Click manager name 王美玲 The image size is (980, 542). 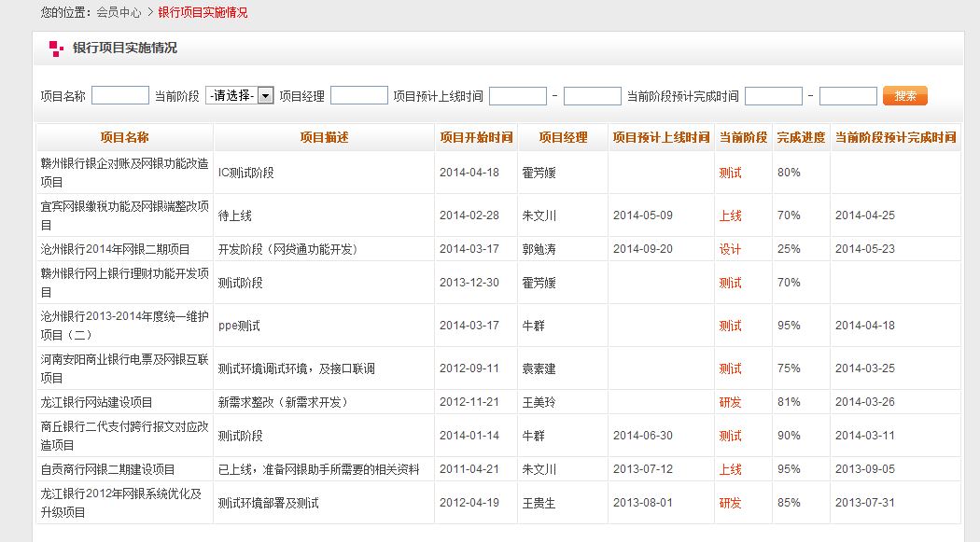click(x=539, y=402)
